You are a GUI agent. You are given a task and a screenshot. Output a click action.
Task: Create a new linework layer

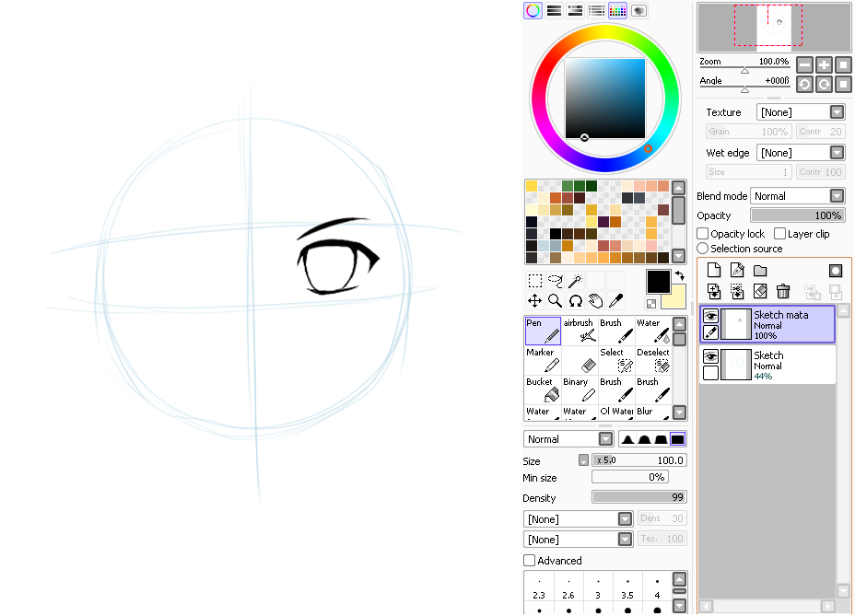click(x=737, y=271)
